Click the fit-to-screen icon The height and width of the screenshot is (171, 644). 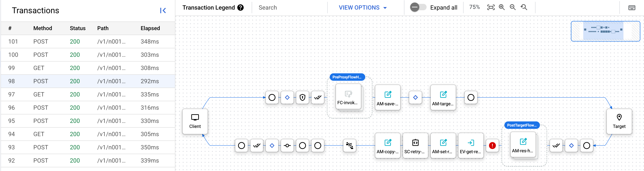491,8
